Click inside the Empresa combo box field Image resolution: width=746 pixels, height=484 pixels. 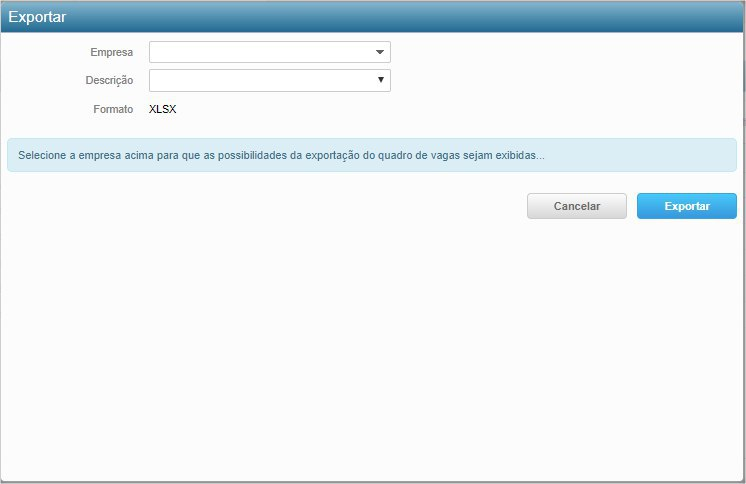click(260, 52)
